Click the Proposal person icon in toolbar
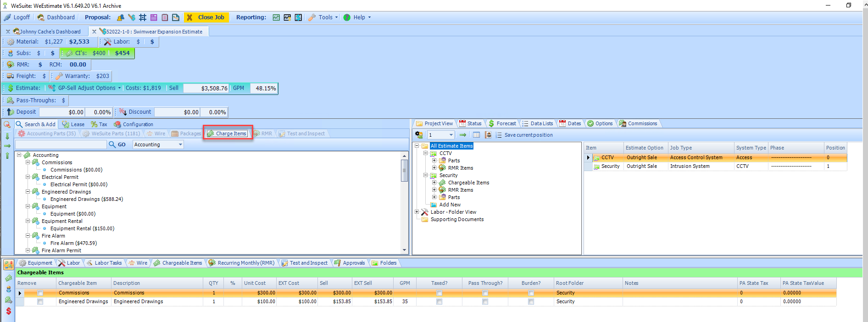The width and height of the screenshot is (868, 322). pos(121,17)
